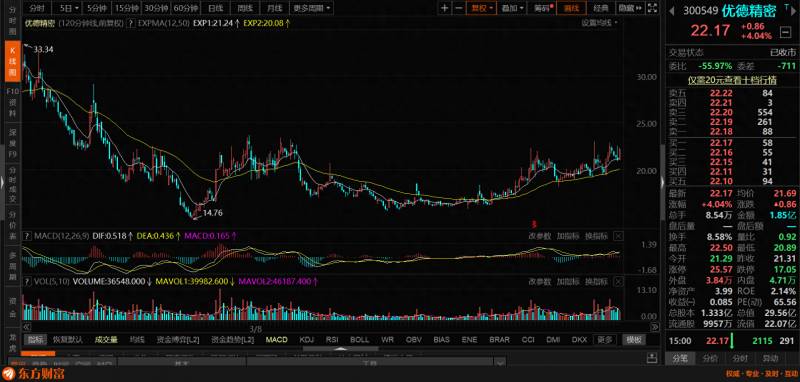Click the 模板 button
This screenshot has width=800, height=382.
click(634, 340)
